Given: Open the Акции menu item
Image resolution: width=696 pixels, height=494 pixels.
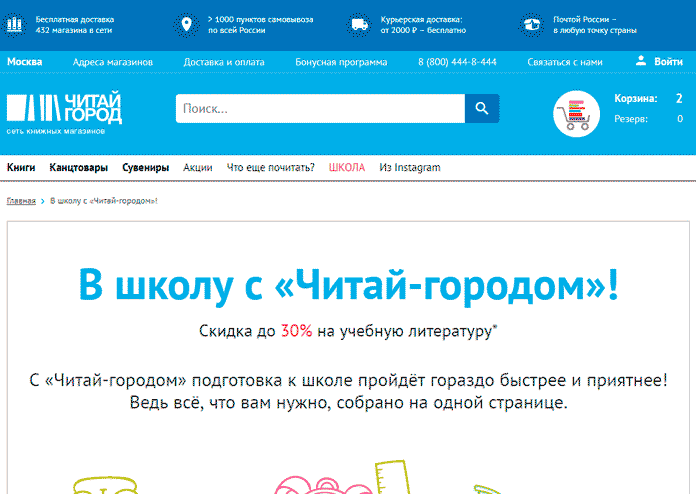Looking at the screenshot, I should (198, 167).
